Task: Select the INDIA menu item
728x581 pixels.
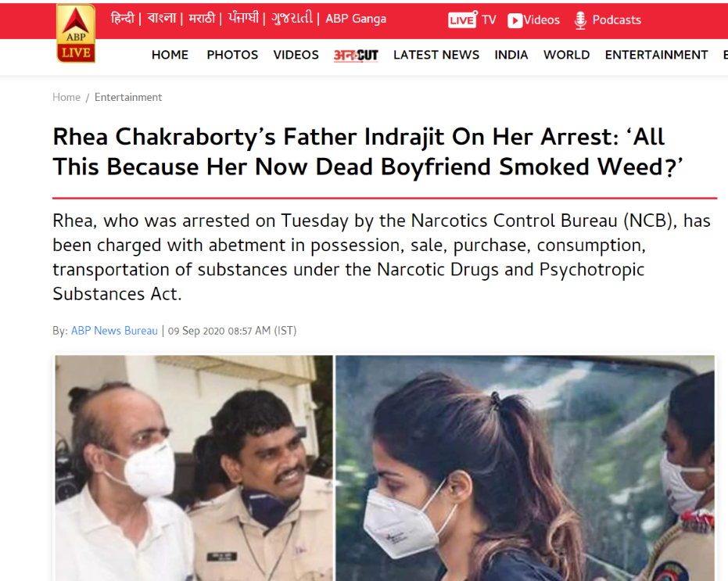Action: [511, 55]
